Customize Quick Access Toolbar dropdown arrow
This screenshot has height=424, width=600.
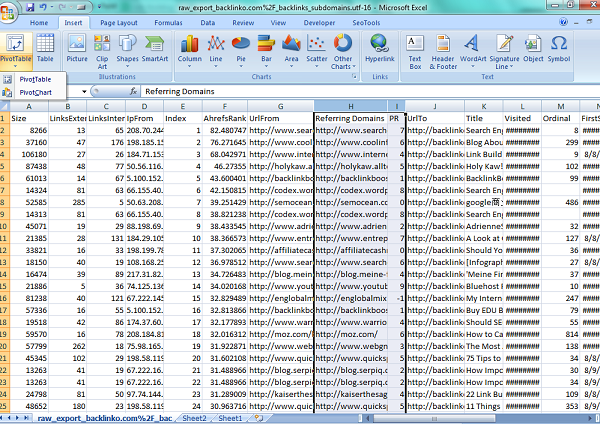click(x=99, y=7)
